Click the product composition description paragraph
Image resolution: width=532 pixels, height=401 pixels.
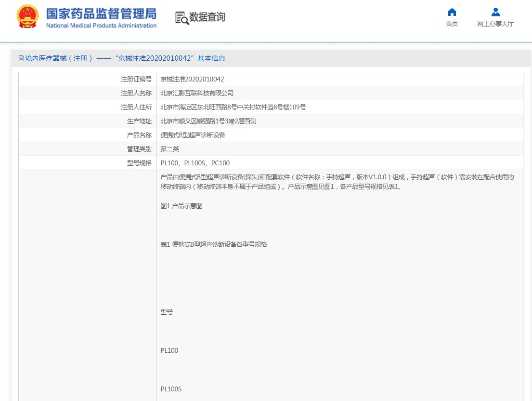[x=337, y=182]
